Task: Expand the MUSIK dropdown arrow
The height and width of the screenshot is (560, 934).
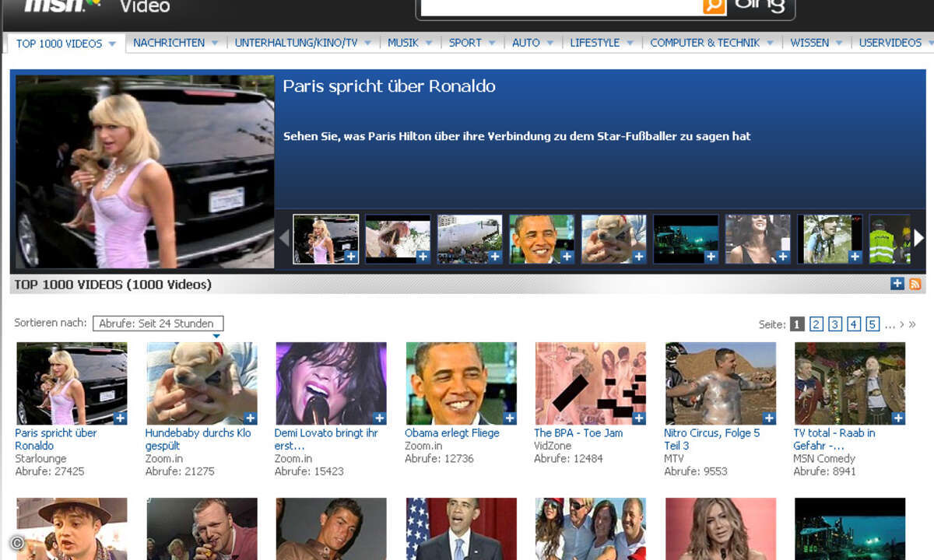Action: (430, 44)
